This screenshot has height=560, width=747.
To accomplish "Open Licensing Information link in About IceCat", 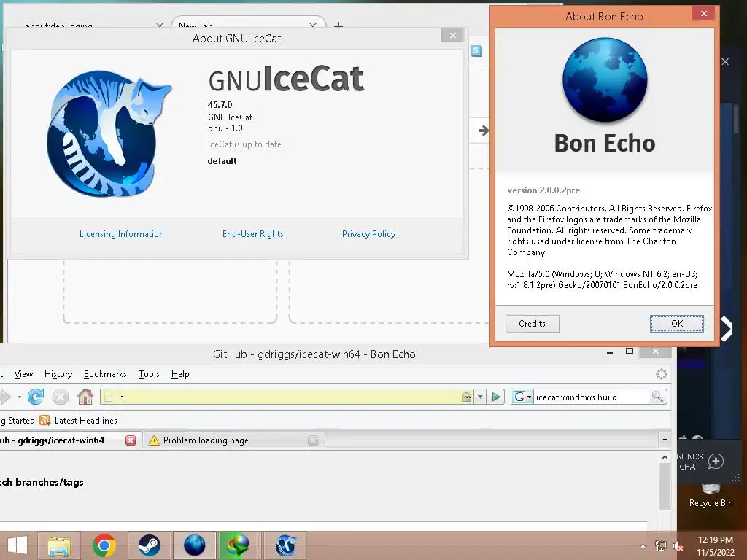I will coord(122,234).
